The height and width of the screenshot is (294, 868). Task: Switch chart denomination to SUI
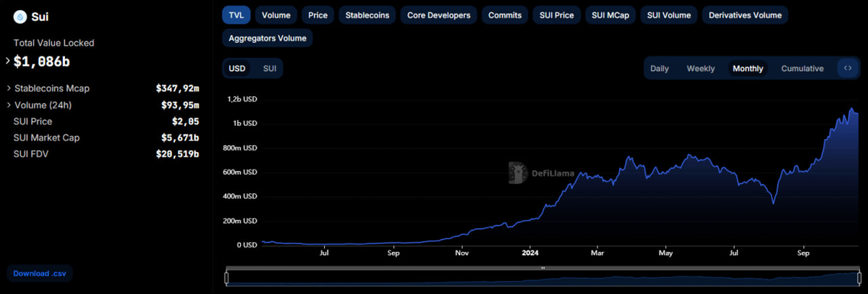(x=269, y=69)
